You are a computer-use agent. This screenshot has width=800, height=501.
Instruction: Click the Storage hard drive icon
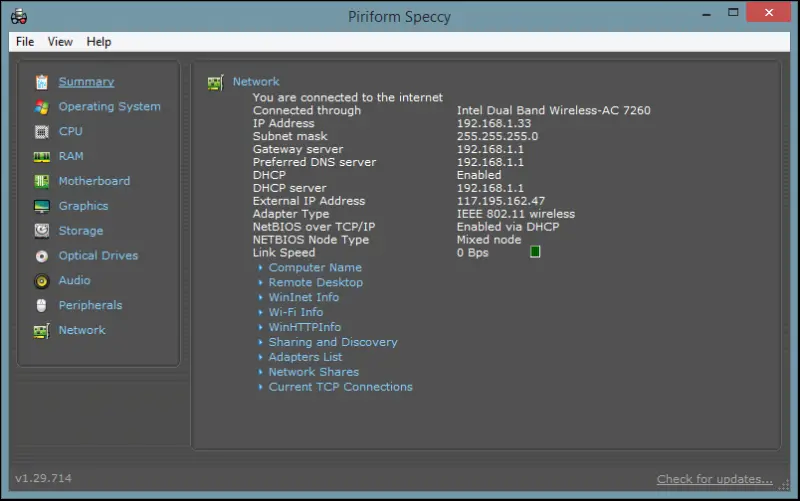tap(42, 231)
